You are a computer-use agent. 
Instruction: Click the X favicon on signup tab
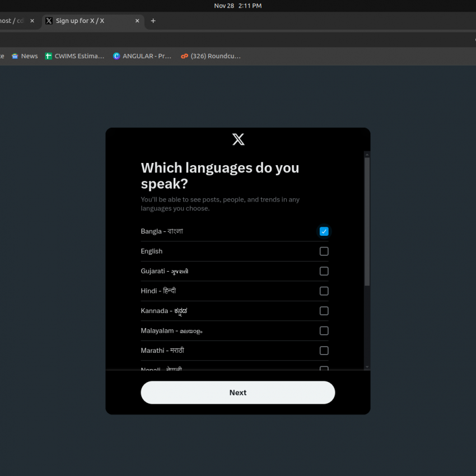49,21
